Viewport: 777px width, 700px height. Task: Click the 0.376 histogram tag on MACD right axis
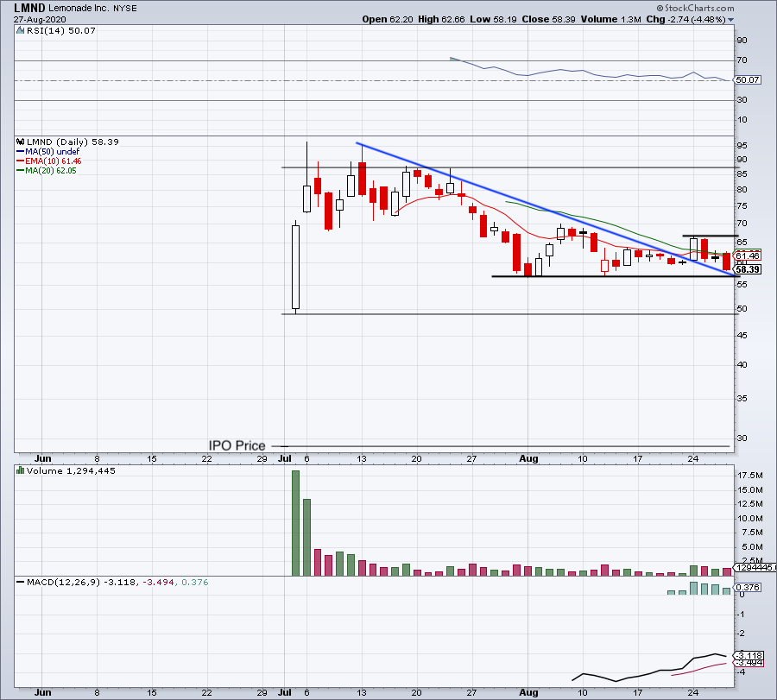(748, 588)
